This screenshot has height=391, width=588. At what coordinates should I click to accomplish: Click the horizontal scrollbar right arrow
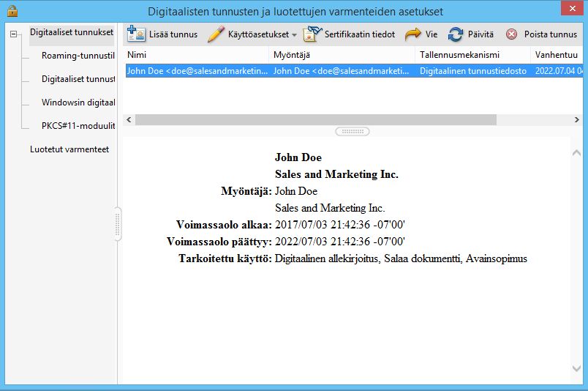[577, 120]
